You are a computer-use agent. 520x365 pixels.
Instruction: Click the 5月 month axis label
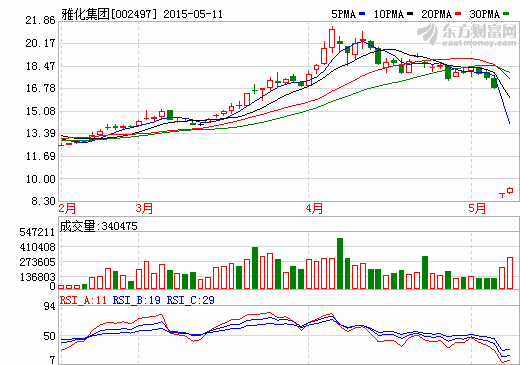(x=477, y=209)
